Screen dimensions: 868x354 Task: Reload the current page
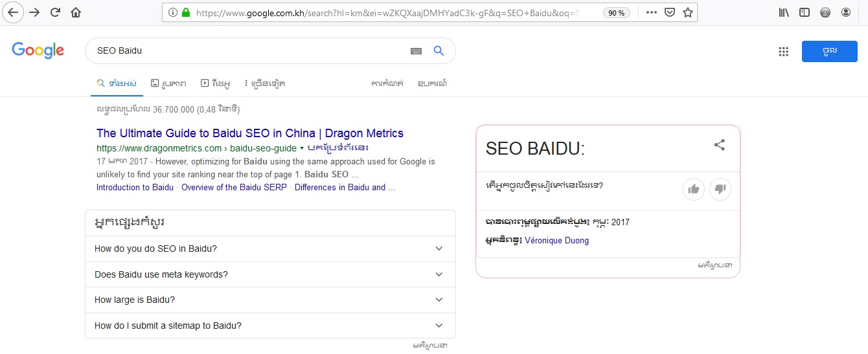[x=56, y=12]
